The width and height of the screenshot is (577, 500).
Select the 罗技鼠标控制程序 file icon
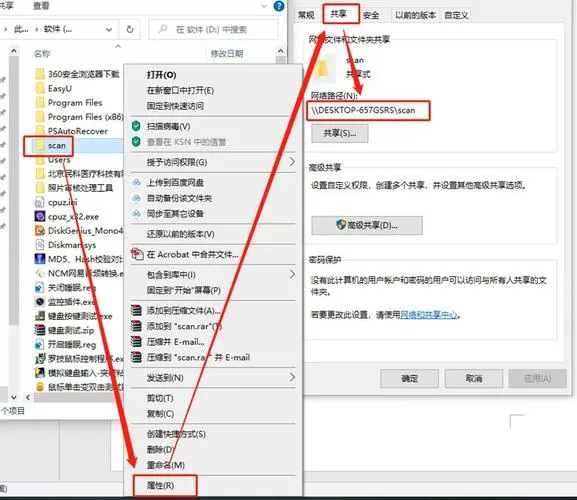click(x=40, y=359)
